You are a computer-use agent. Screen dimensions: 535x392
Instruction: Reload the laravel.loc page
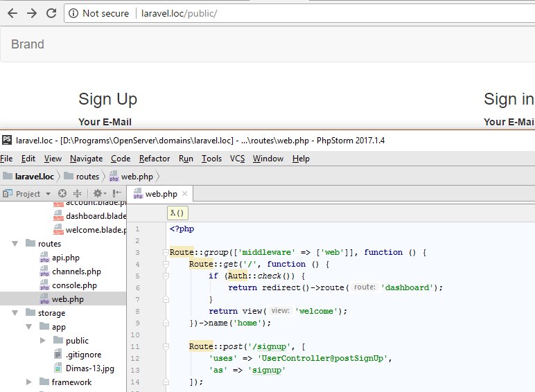click(51, 13)
